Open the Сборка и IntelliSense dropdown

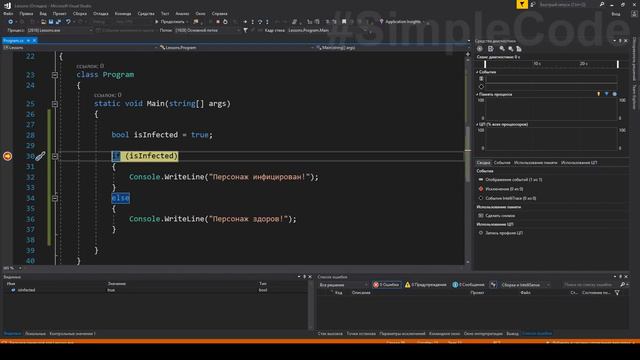[526, 284]
